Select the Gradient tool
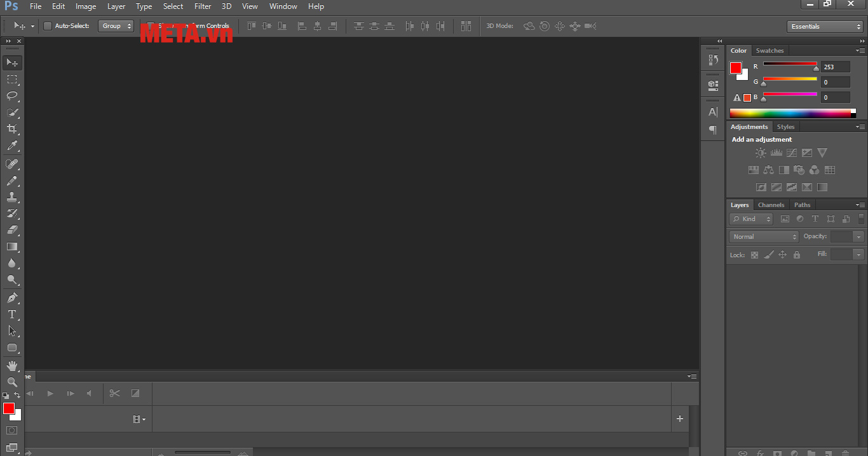 click(x=12, y=246)
